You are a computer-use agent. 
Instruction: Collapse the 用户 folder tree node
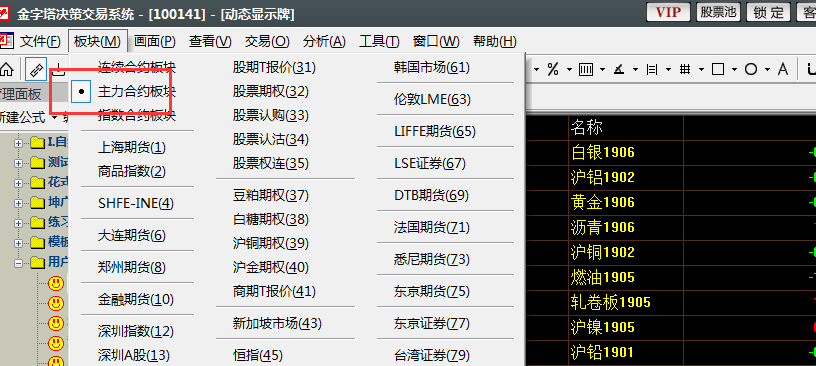coord(19,263)
